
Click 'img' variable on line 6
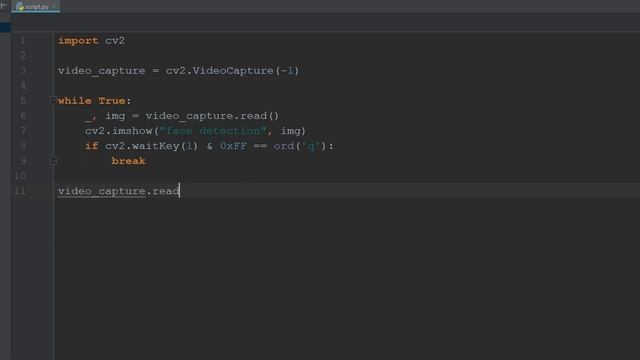(115, 116)
